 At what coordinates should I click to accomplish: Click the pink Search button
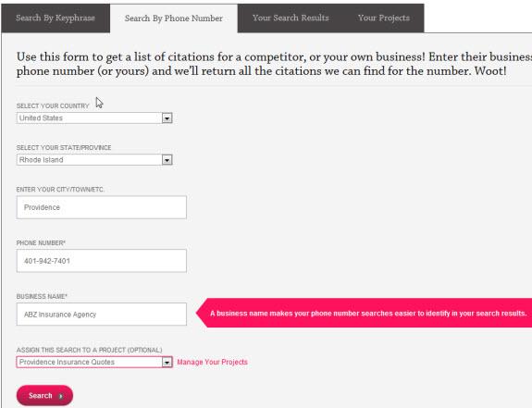(x=44, y=395)
